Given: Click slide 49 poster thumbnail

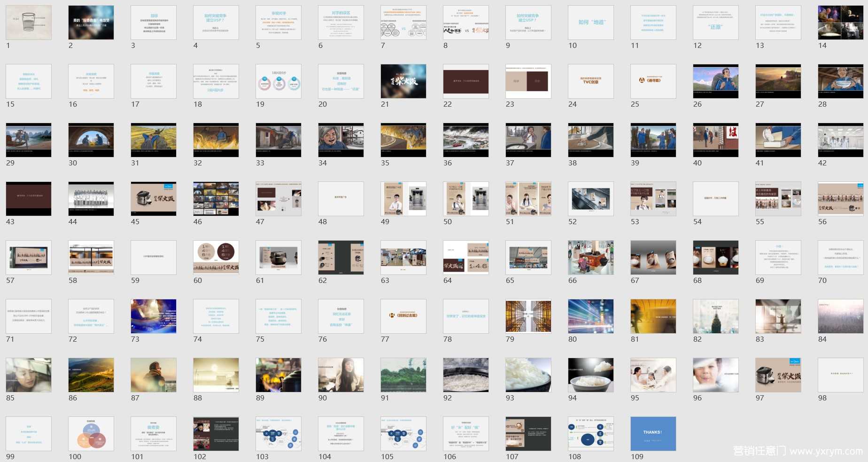Looking at the screenshot, I should 403,199.
